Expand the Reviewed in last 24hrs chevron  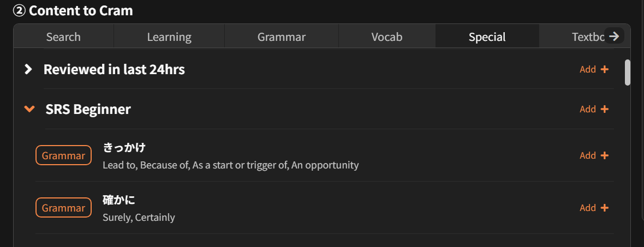point(29,69)
